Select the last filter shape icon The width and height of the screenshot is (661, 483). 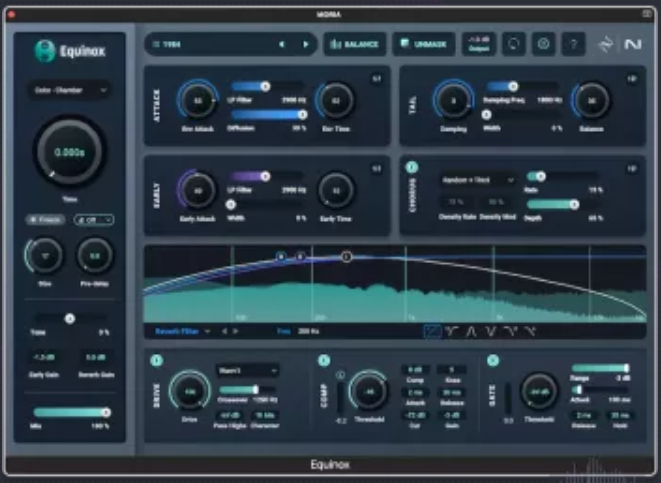pyautogui.click(x=530, y=331)
